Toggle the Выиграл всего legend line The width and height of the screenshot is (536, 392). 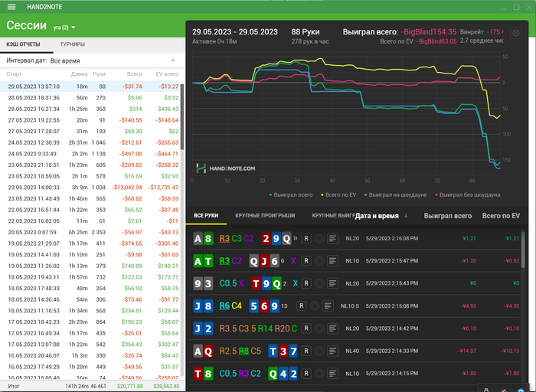pos(291,194)
